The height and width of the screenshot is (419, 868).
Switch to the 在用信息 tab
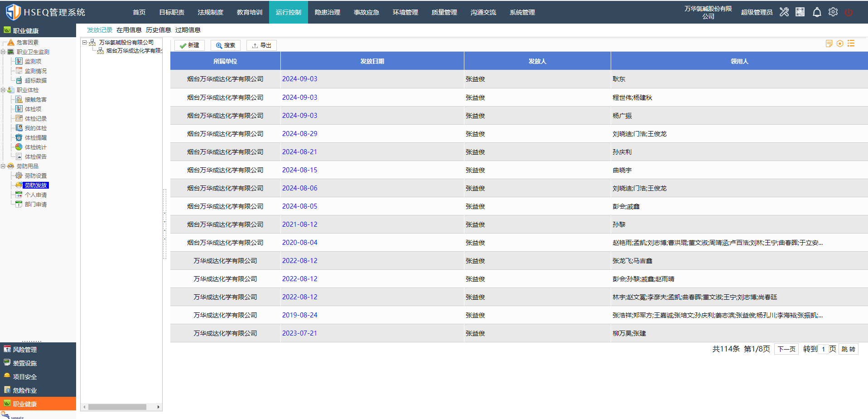(129, 30)
